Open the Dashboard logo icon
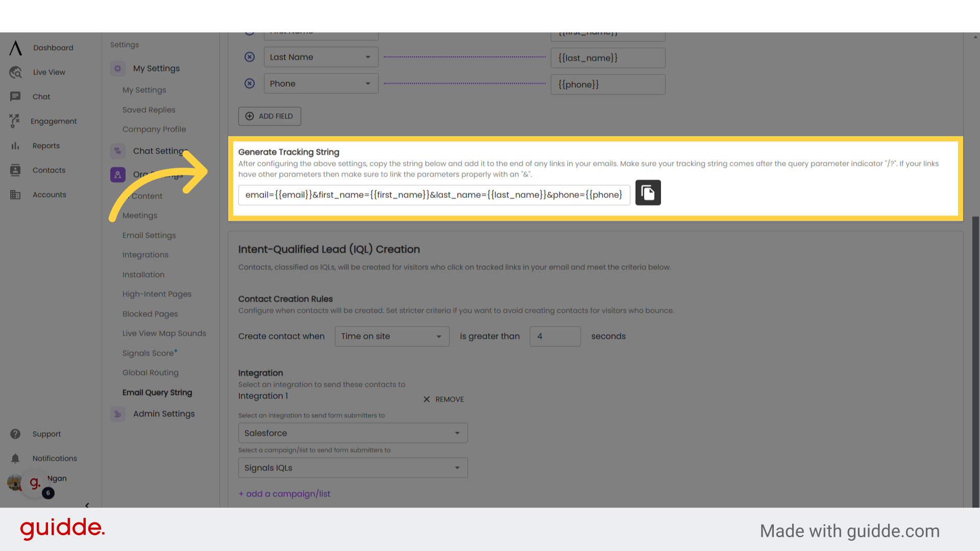 (x=16, y=48)
